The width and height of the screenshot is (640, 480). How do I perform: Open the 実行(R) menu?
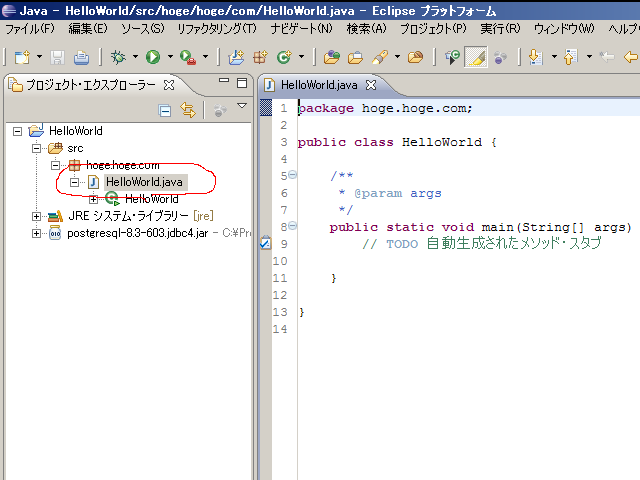500,29
